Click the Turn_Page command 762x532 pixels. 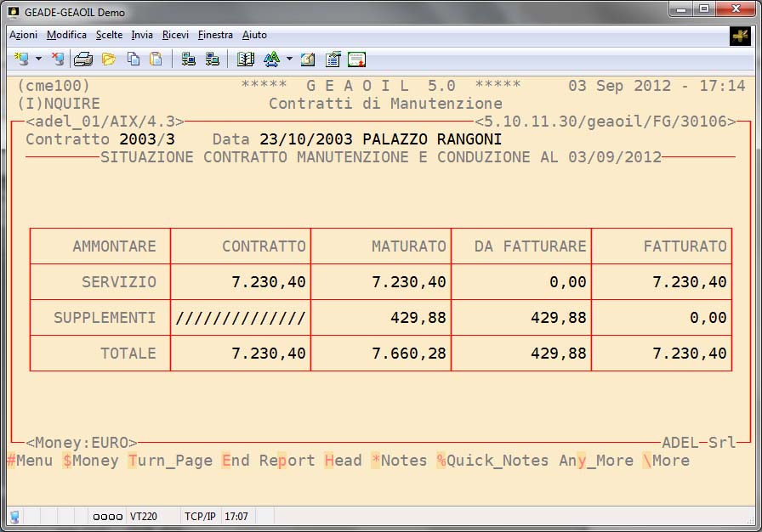coord(170,461)
